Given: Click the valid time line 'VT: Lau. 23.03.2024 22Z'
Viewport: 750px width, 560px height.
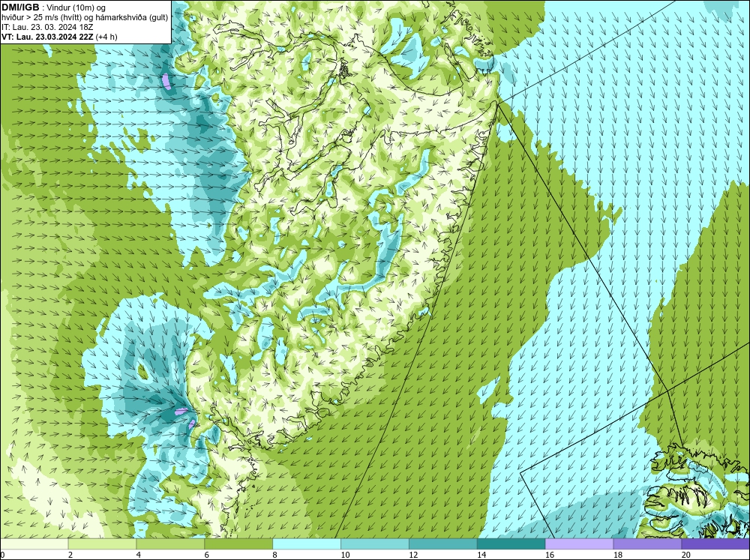Looking at the screenshot, I should pos(47,37).
